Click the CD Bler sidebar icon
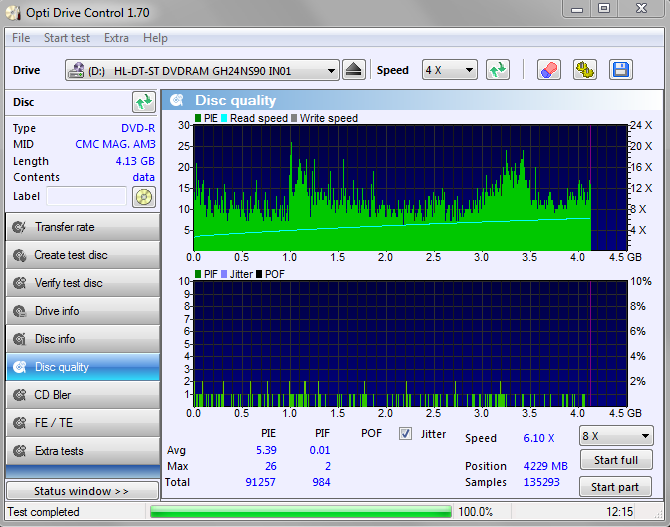The image size is (670, 527). (19, 395)
